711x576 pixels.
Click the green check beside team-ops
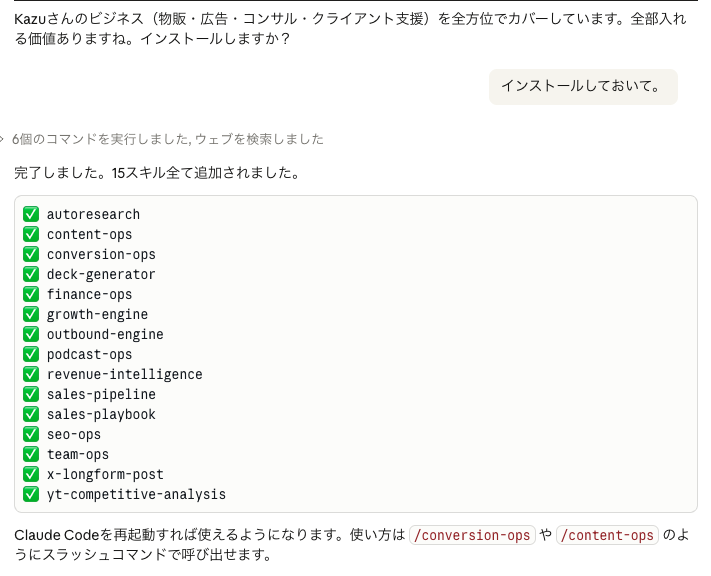point(31,454)
